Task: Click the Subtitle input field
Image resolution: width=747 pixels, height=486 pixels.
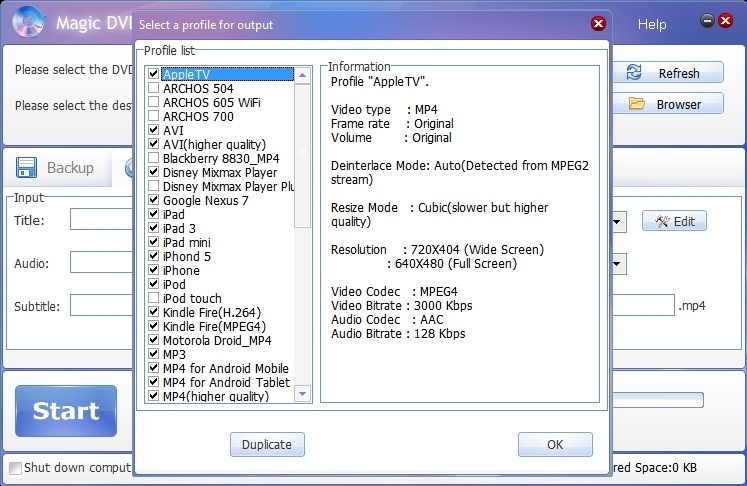Action: pyautogui.click(x=101, y=305)
